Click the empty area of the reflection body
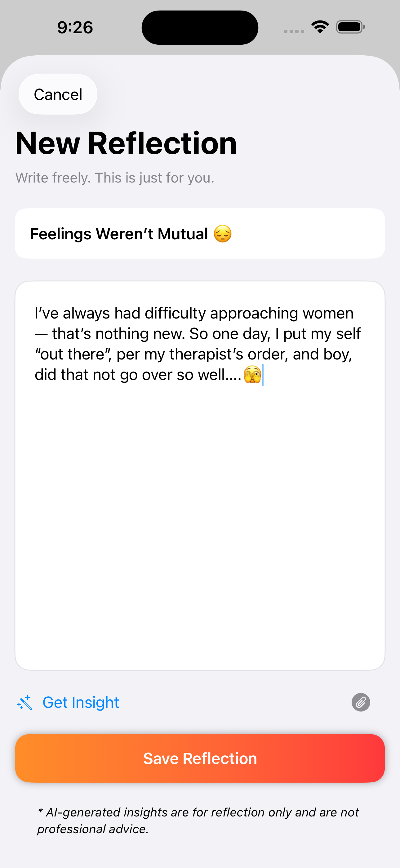 click(x=200, y=522)
